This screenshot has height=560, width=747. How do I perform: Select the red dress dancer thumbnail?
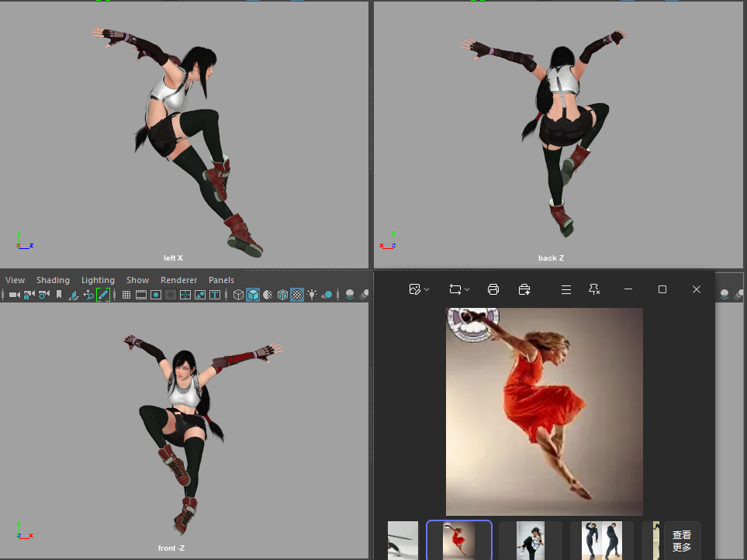tap(458, 540)
